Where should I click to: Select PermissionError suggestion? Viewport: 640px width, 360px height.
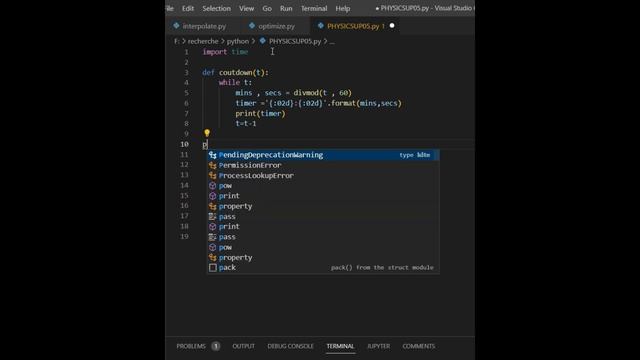[x=323, y=165]
